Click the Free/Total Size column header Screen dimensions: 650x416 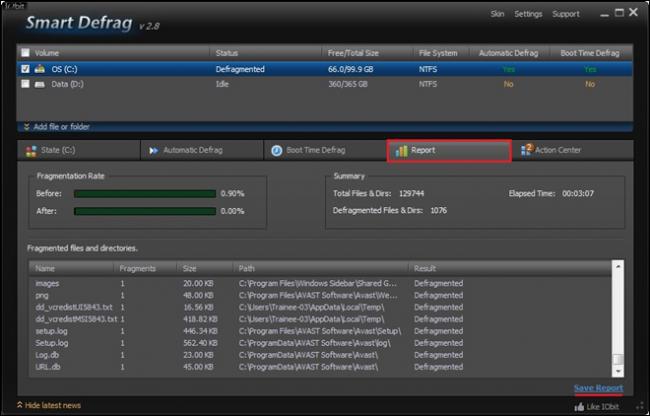coord(367,53)
